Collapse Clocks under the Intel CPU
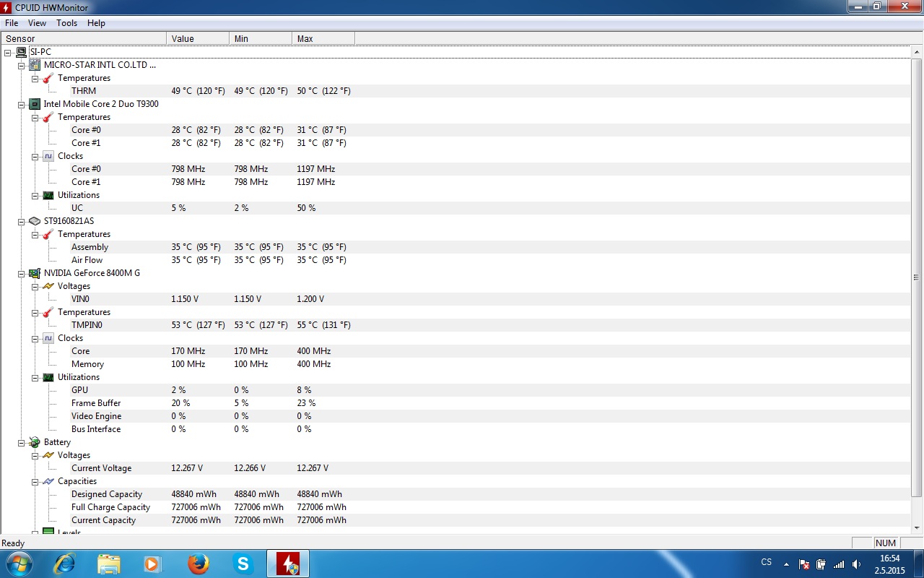This screenshot has height=578, width=924. click(x=35, y=156)
